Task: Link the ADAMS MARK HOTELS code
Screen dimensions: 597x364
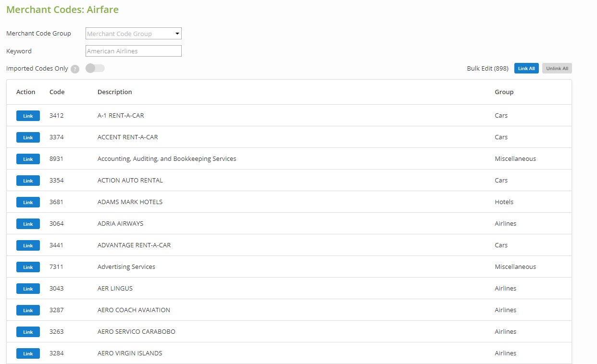Action: click(x=28, y=202)
